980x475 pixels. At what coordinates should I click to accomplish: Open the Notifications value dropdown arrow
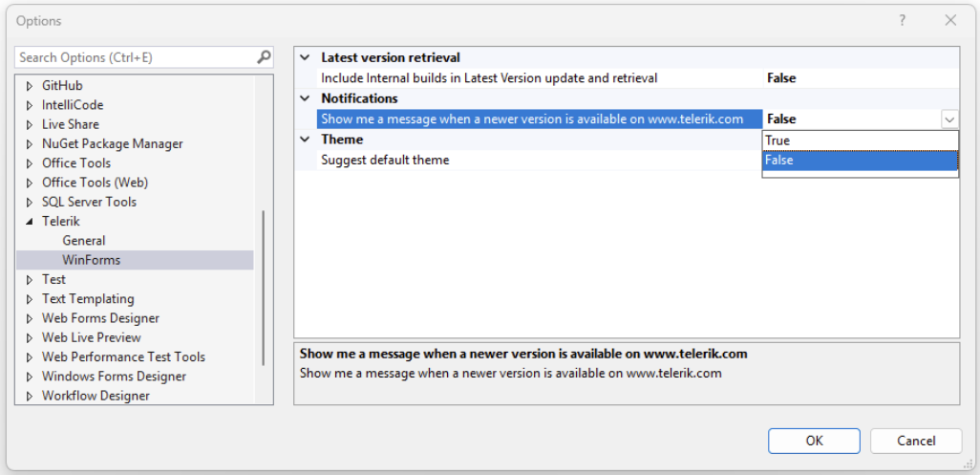pyautogui.click(x=949, y=119)
